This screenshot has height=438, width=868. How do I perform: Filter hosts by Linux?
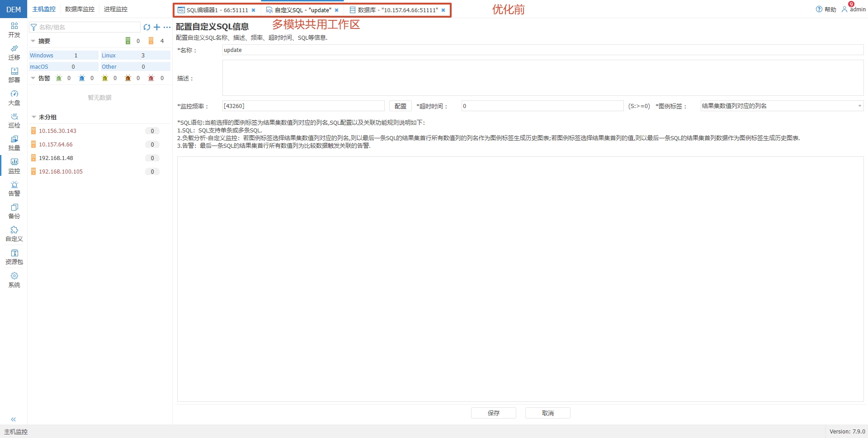click(135, 55)
